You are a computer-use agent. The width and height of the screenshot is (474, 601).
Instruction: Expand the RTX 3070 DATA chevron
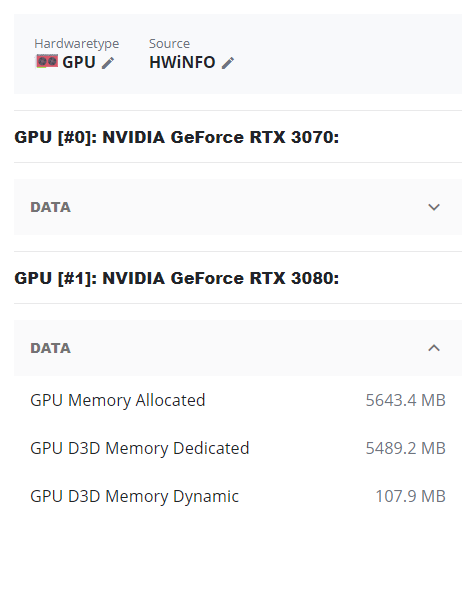tap(434, 207)
